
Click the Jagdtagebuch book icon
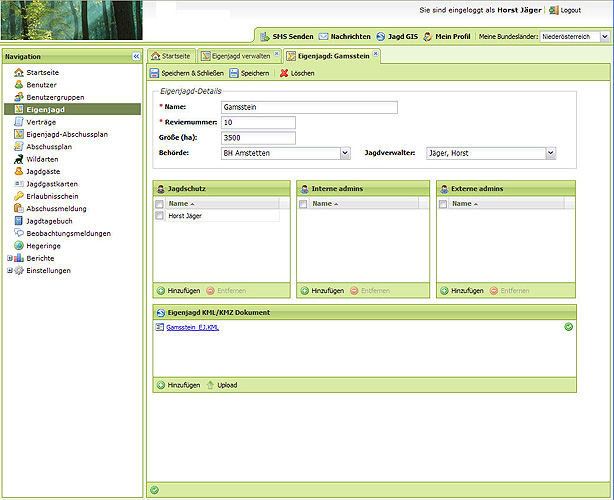[x=19, y=221]
